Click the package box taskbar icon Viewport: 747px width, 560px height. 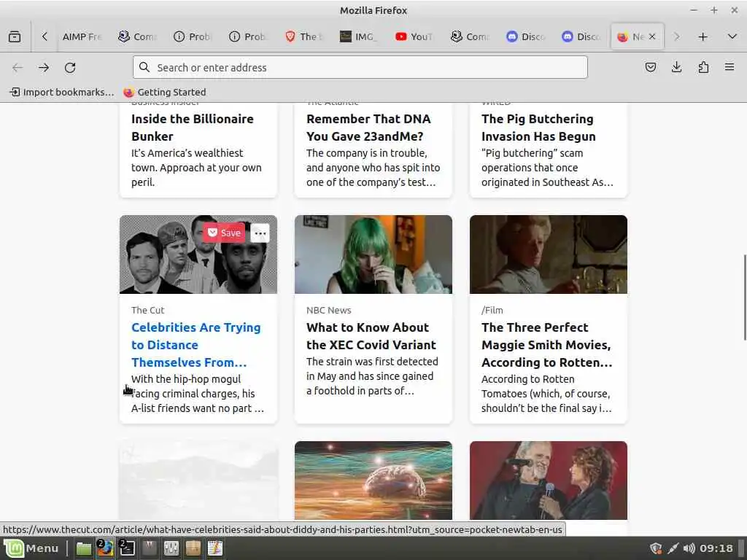click(193, 548)
